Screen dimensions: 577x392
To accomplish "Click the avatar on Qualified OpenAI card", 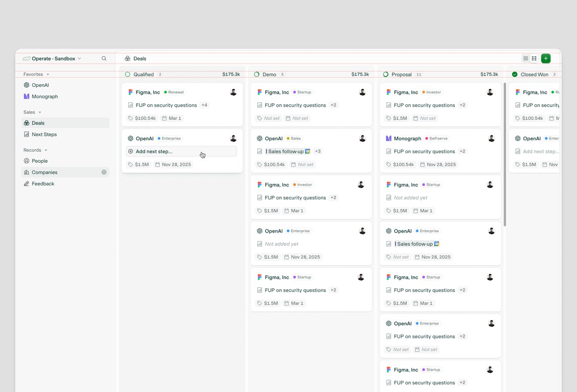I will tap(233, 138).
